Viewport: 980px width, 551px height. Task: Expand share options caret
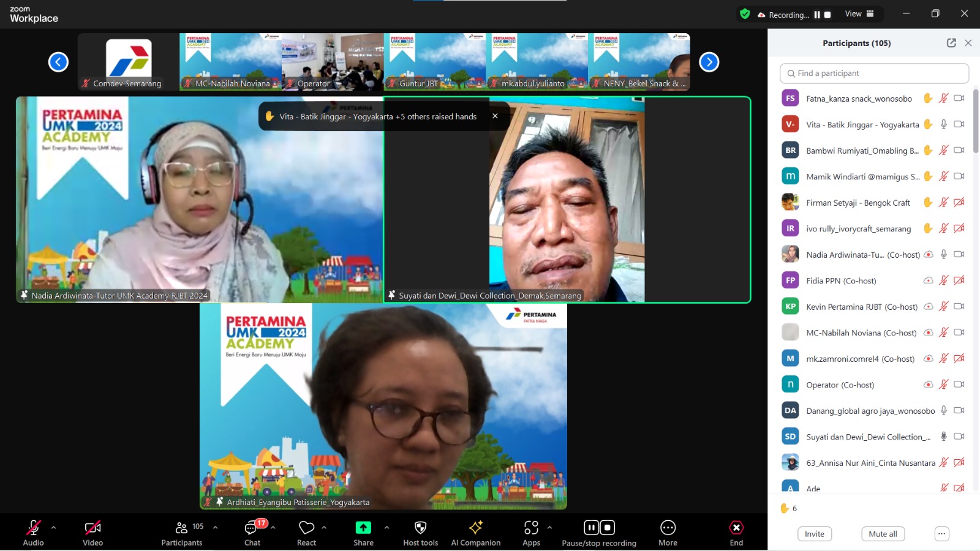coord(386,527)
